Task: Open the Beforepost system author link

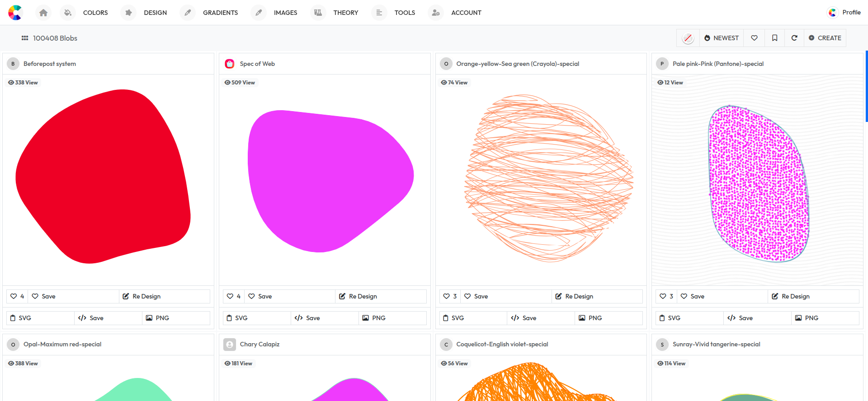Action: coord(50,64)
